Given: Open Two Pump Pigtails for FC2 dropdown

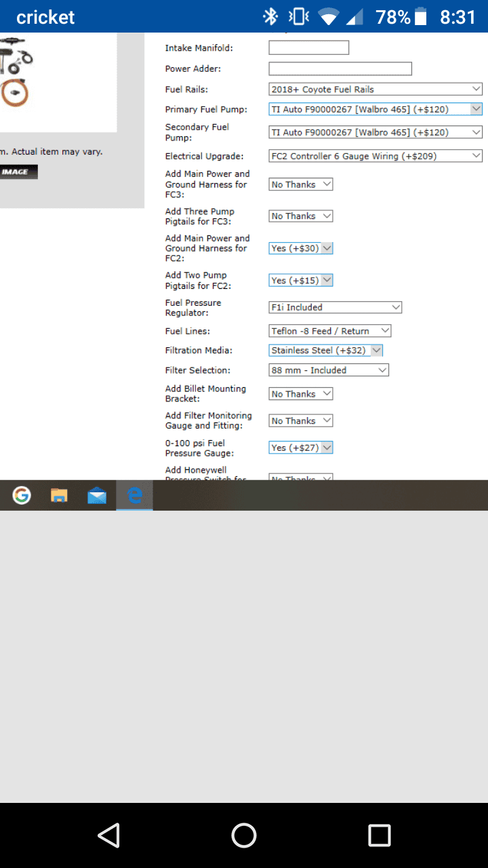Looking at the screenshot, I should pos(301,280).
